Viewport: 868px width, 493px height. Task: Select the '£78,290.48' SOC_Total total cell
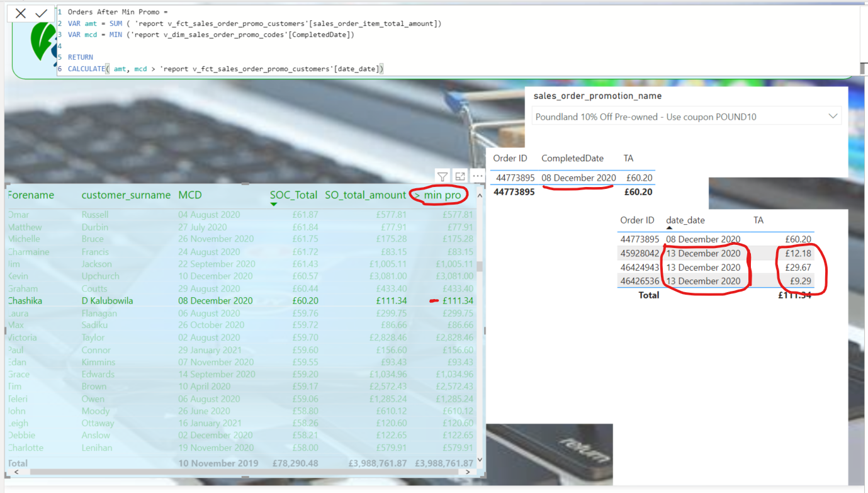coord(295,463)
